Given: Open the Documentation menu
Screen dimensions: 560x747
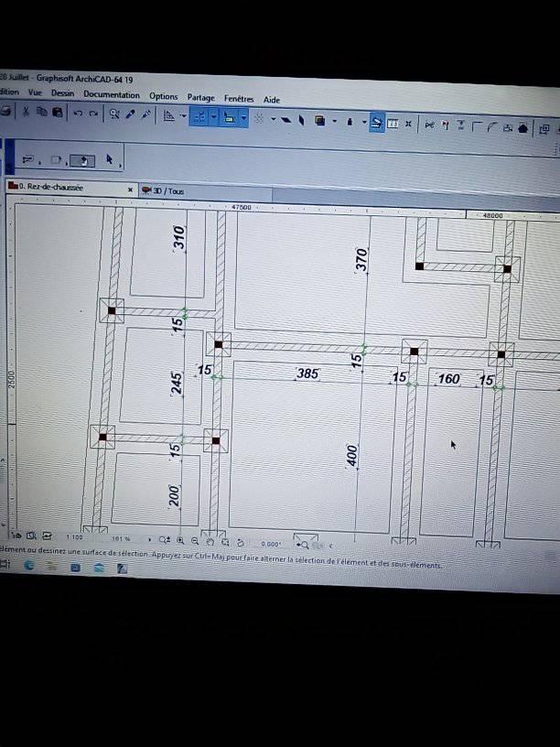Looking at the screenshot, I should tap(112, 94).
